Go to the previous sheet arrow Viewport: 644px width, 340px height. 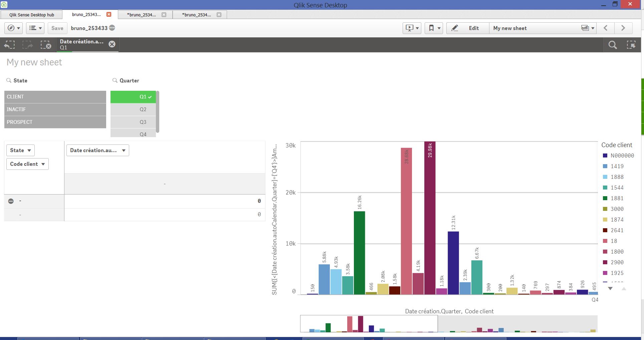click(606, 28)
